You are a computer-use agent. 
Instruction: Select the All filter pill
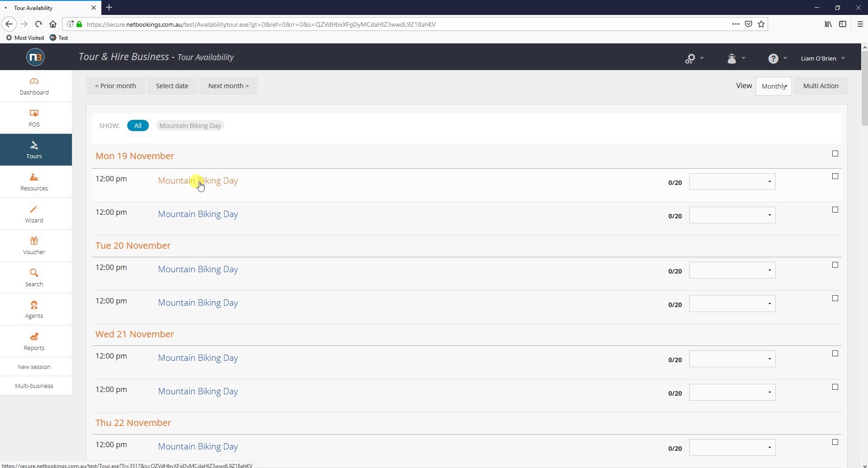[x=138, y=126]
